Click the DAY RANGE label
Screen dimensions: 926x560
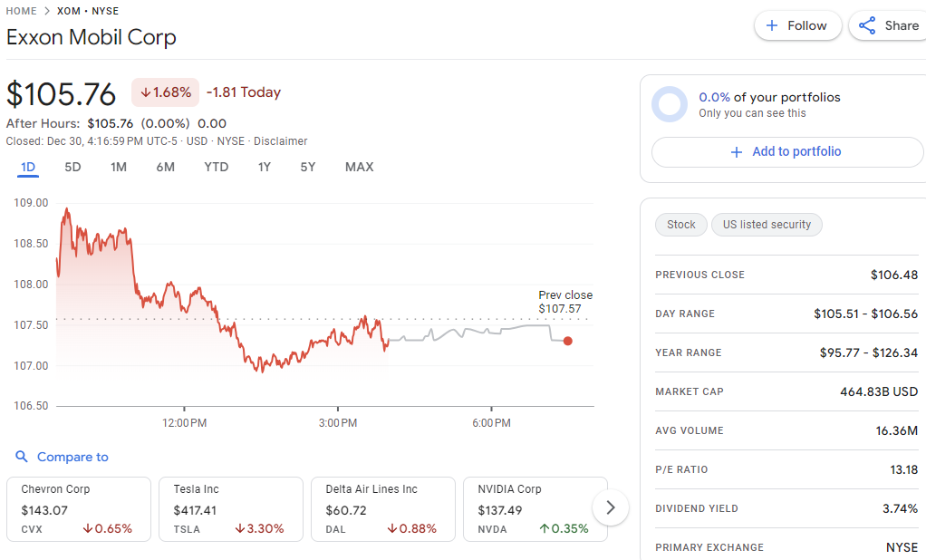pos(685,314)
